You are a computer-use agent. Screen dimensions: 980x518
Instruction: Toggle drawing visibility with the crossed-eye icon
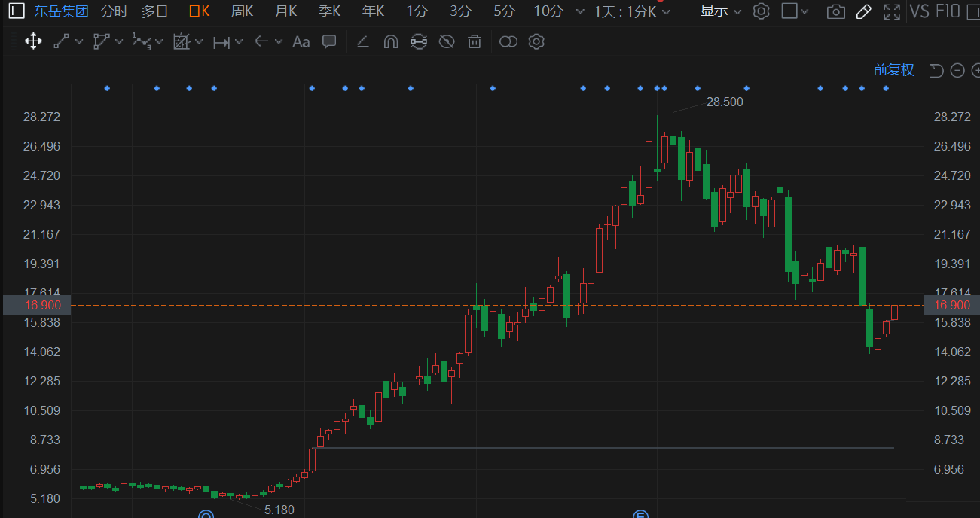tap(447, 41)
